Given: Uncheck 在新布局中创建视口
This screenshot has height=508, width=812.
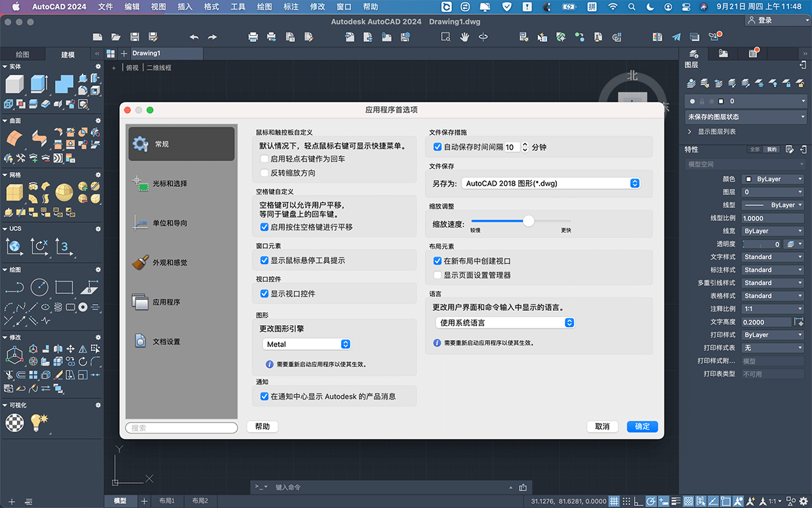Looking at the screenshot, I should click(x=438, y=261).
